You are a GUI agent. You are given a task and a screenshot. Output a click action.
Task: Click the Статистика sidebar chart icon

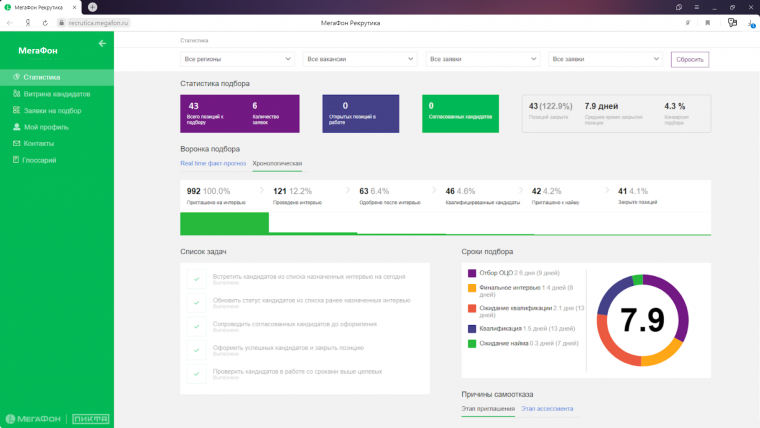[17, 77]
